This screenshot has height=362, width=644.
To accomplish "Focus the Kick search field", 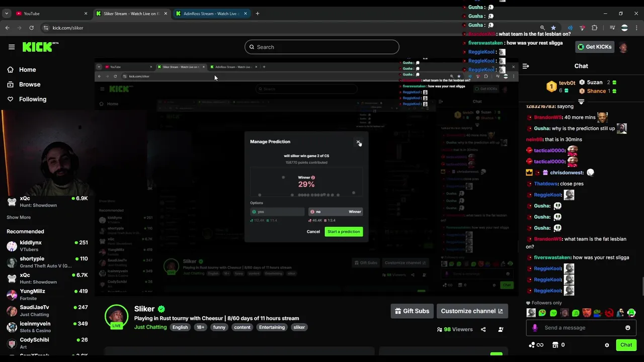I will (322, 47).
